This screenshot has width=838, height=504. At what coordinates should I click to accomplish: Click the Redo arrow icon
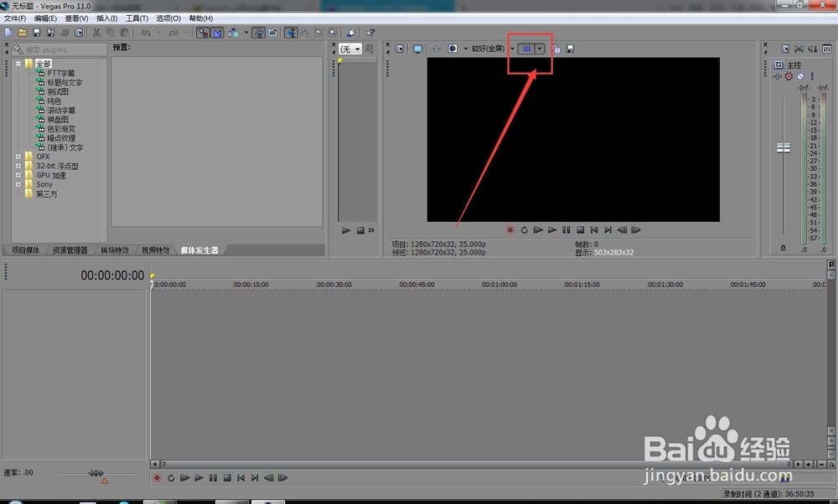click(173, 33)
